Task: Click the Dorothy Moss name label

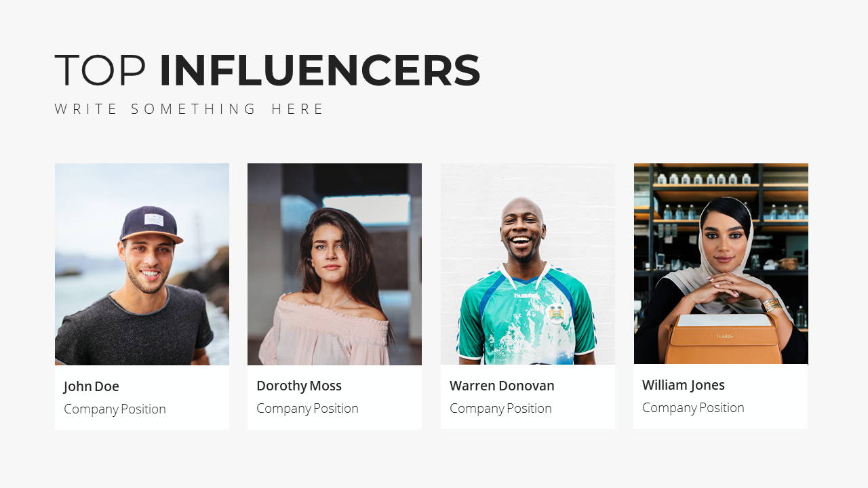Action: [x=299, y=386]
